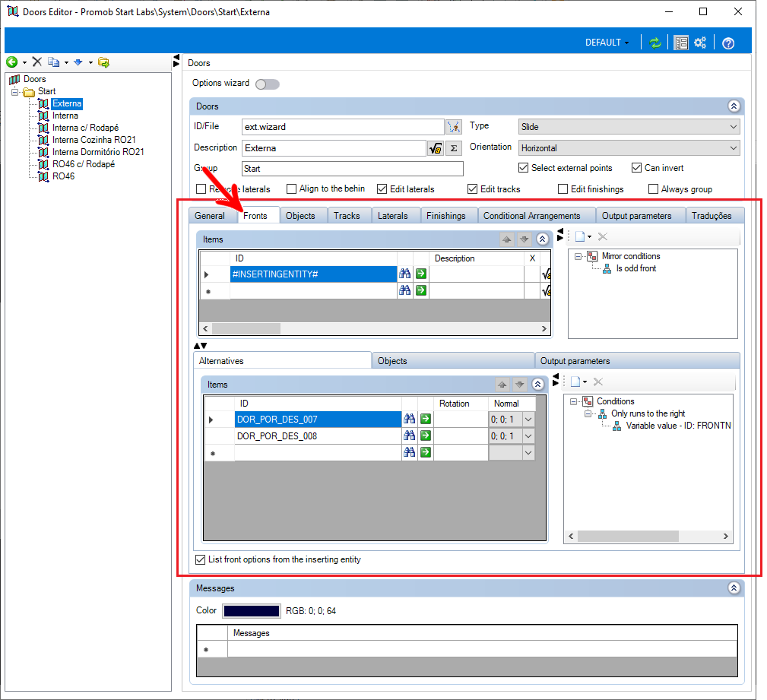This screenshot has height=700, width=767.
Task: Click the wizard icon beside ID/File field
Action: (x=454, y=127)
